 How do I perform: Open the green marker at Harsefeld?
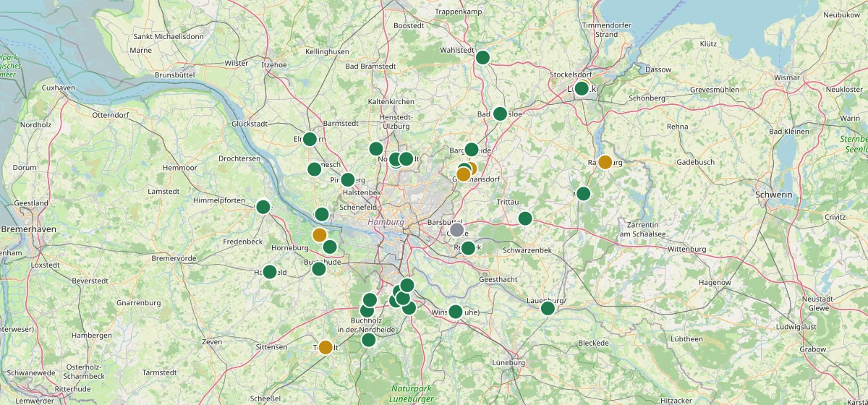tap(270, 272)
